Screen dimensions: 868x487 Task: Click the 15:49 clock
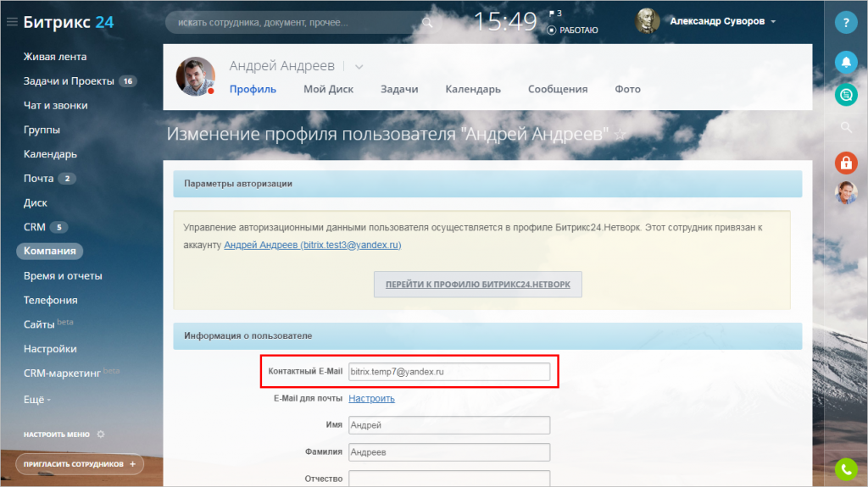[505, 22]
